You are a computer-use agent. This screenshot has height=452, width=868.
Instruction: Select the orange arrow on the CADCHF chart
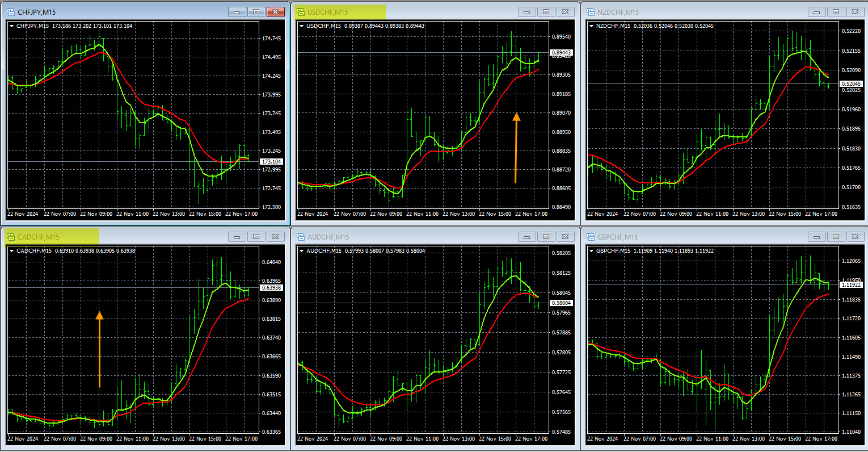(x=99, y=349)
